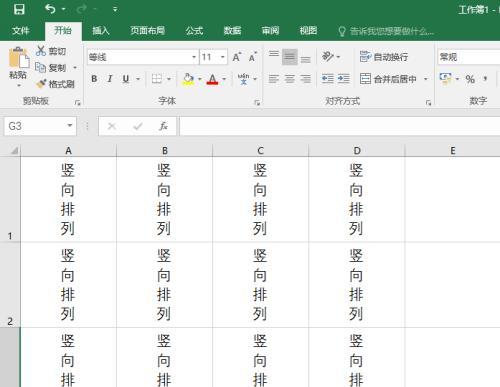Screen dimensions: 500x387
Task: Click the phonetic guide wén icon
Action: point(243,79)
